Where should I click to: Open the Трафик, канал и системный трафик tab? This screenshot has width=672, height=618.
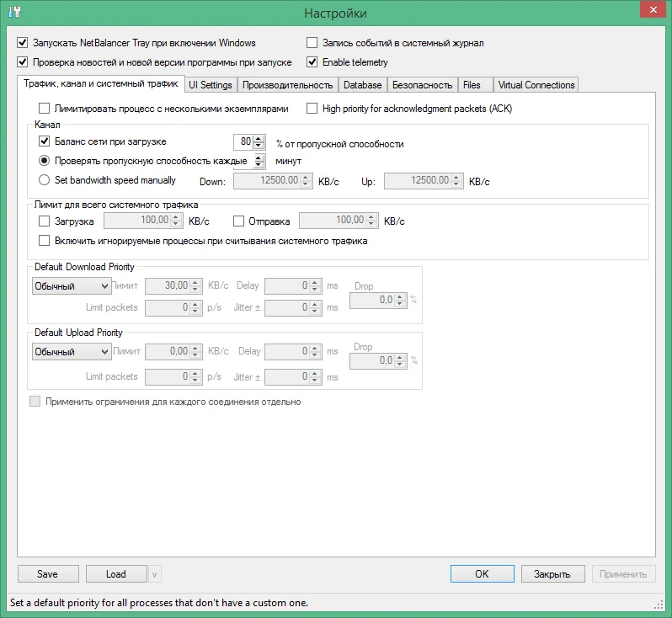pyautogui.click(x=101, y=83)
